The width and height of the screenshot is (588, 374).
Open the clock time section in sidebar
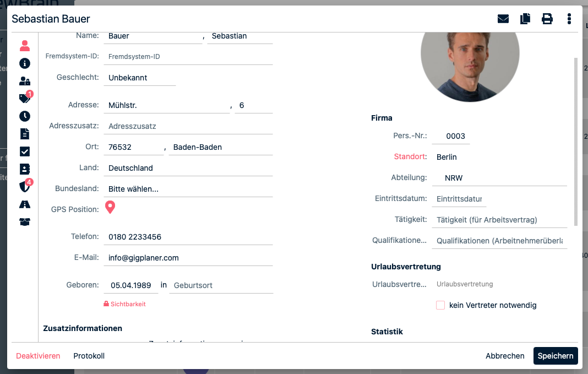[25, 116]
